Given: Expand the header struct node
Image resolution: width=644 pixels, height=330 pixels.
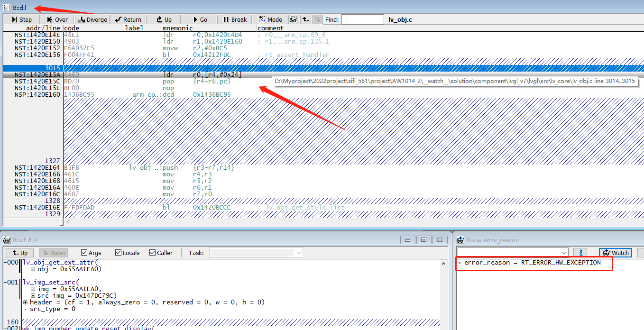Looking at the screenshot, I should (25, 302).
